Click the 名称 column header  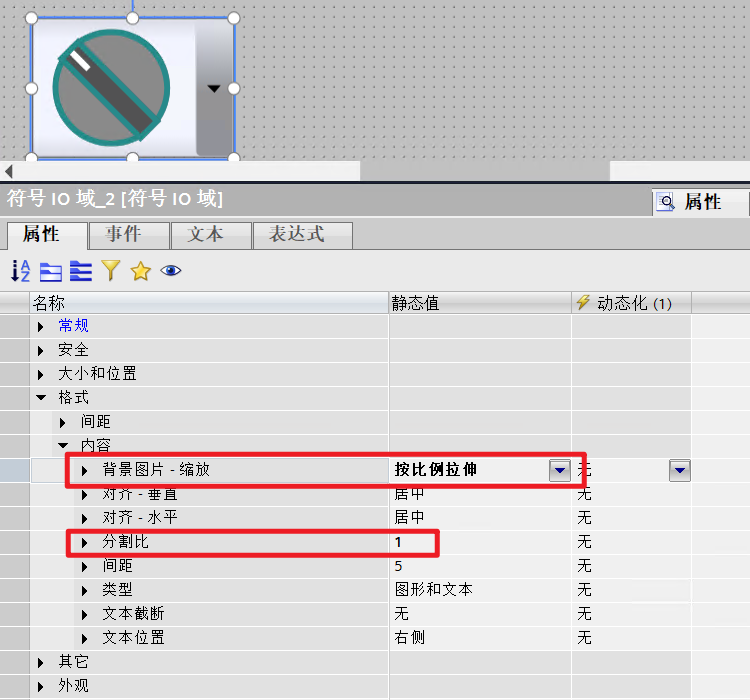point(209,303)
